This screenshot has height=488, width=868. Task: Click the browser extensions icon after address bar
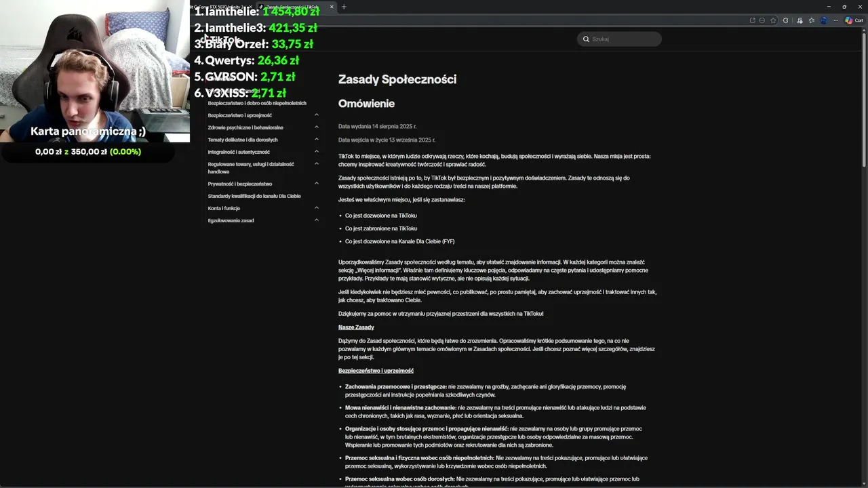[785, 20]
